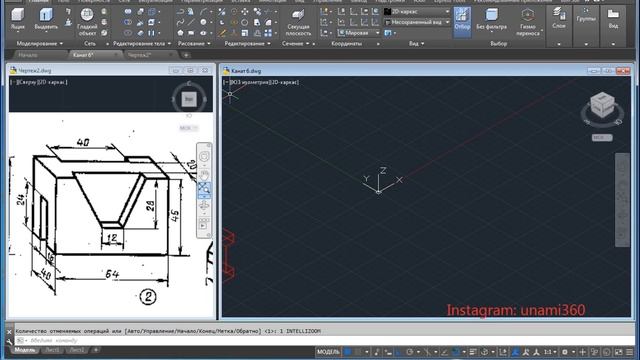Click the Move tool in the Editing panel
Viewport: 640px width, 360px height.
pos(244,11)
